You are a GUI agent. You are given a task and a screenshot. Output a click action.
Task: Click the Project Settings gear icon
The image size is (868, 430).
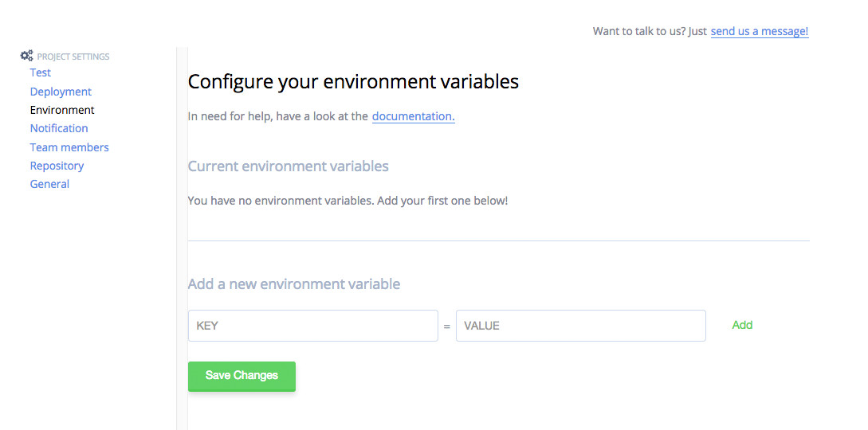point(26,56)
